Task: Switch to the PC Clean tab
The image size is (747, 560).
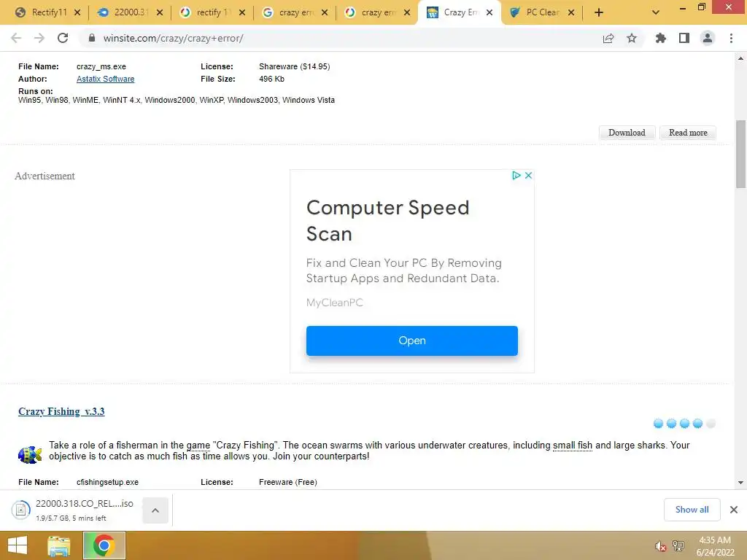Action: [538, 13]
